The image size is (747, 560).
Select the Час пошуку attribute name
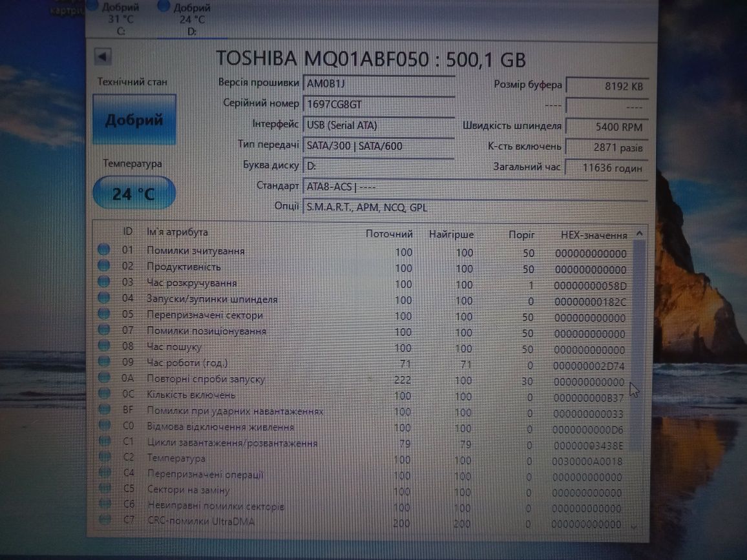pyautogui.click(x=174, y=347)
